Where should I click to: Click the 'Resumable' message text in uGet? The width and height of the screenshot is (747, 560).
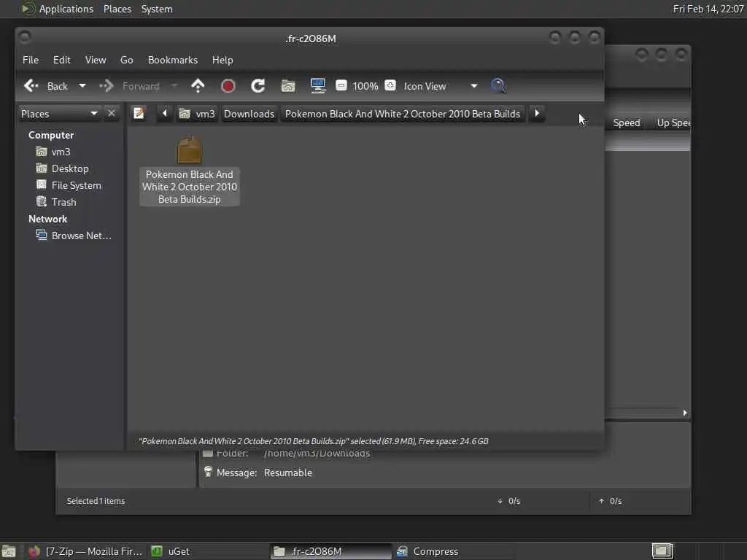(x=288, y=472)
